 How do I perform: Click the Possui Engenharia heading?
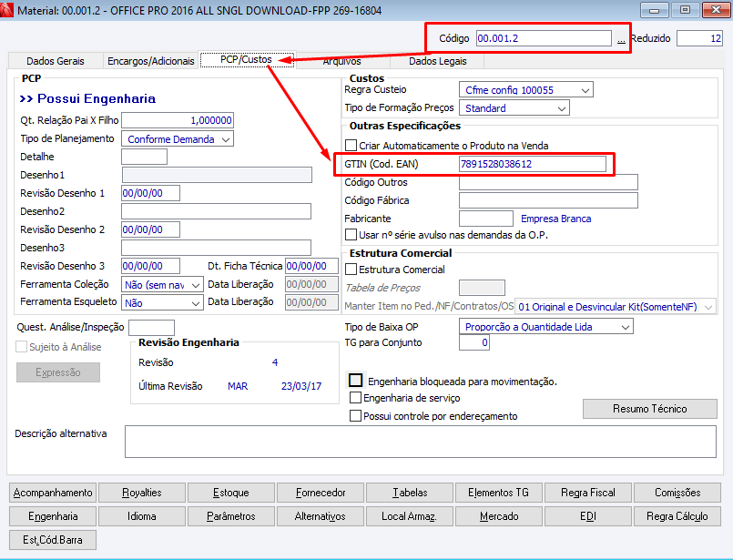click(87, 98)
